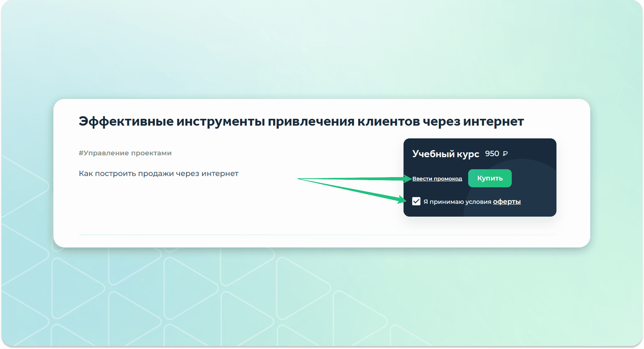This screenshot has height=349, width=644.
Task: Uncheck the Я принимаю условия checkbox
Action: coord(416,201)
